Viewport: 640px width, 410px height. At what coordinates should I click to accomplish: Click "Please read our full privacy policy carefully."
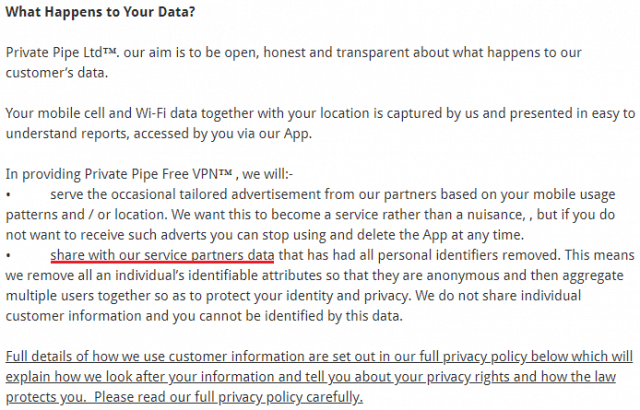pyautogui.click(x=229, y=397)
